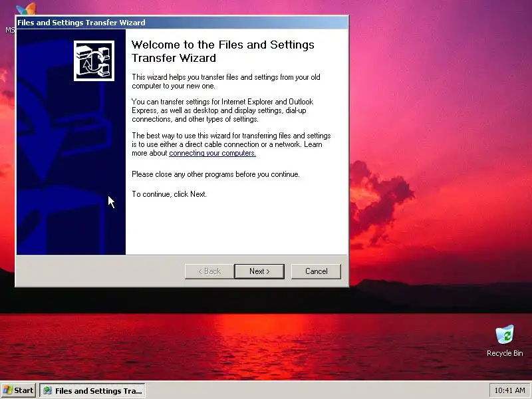This screenshot has width=532, height=399.
Task: Cancel the Files and Settings Transfer Wizard
Action: [x=316, y=271]
